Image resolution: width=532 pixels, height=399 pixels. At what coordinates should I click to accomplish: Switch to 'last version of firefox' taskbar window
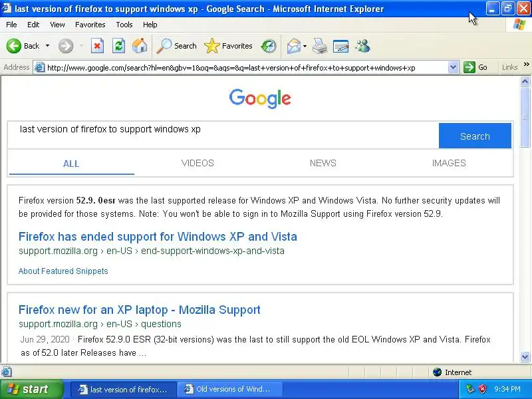[x=124, y=390]
